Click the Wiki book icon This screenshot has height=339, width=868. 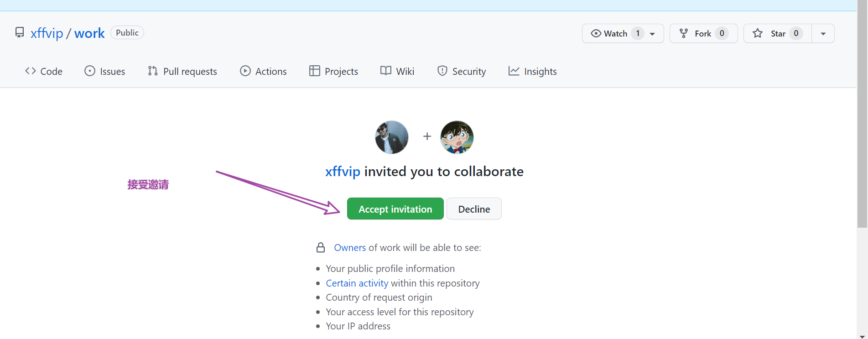[386, 71]
